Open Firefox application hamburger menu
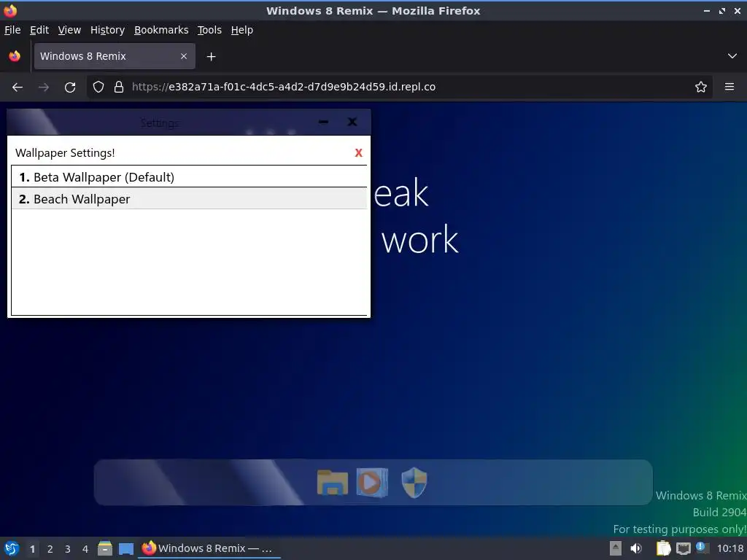 tap(729, 87)
